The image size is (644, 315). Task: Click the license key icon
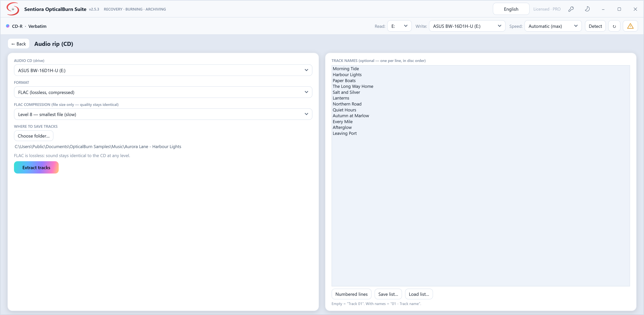coord(571,9)
